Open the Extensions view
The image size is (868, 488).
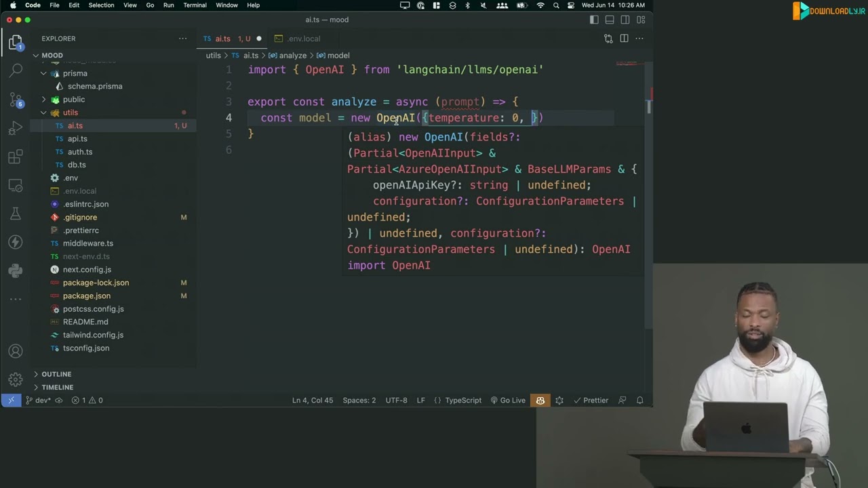(x=16, y=157)
